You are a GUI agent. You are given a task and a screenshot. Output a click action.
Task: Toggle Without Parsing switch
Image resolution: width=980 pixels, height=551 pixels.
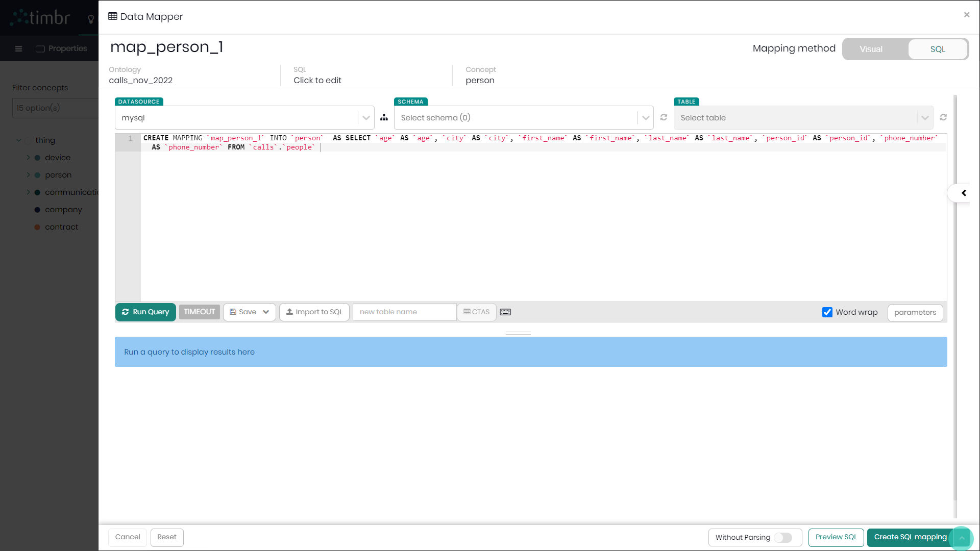click(x=783, y=538)
